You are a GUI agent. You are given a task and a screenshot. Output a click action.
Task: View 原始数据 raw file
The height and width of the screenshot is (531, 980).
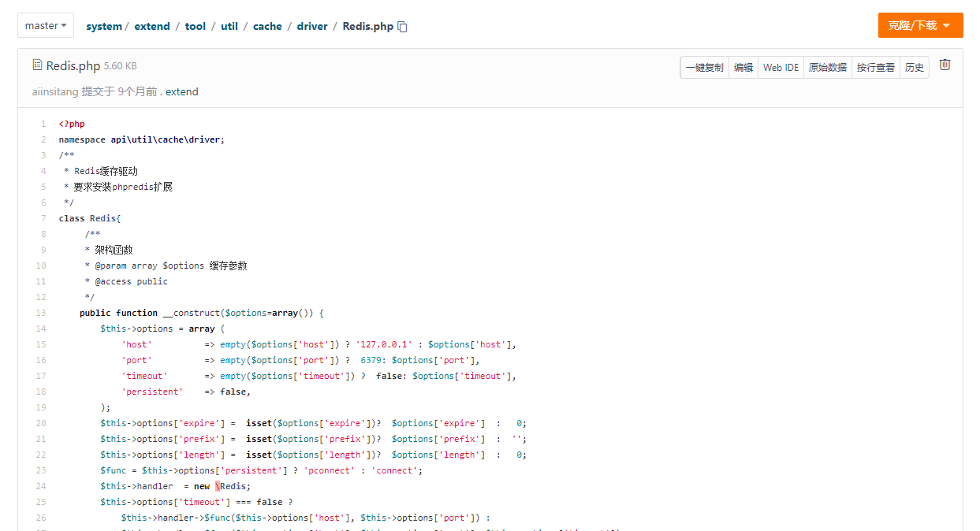click(x=828, y=68)
